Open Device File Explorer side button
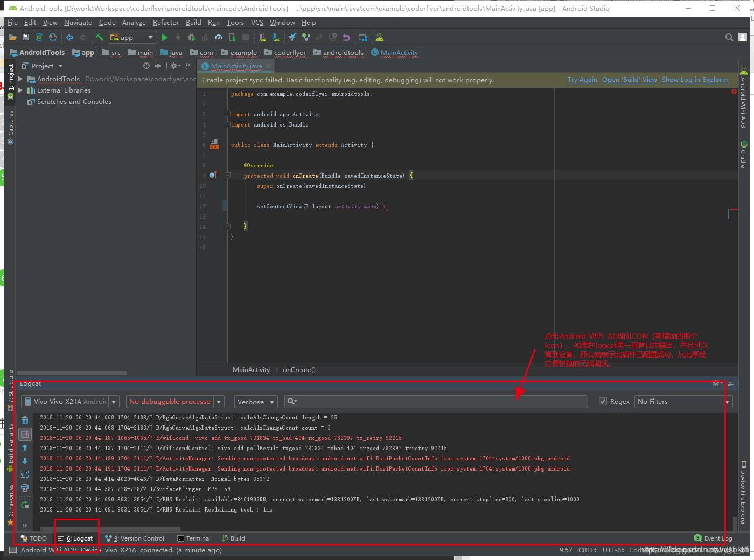754x560 pixels. 744,493
